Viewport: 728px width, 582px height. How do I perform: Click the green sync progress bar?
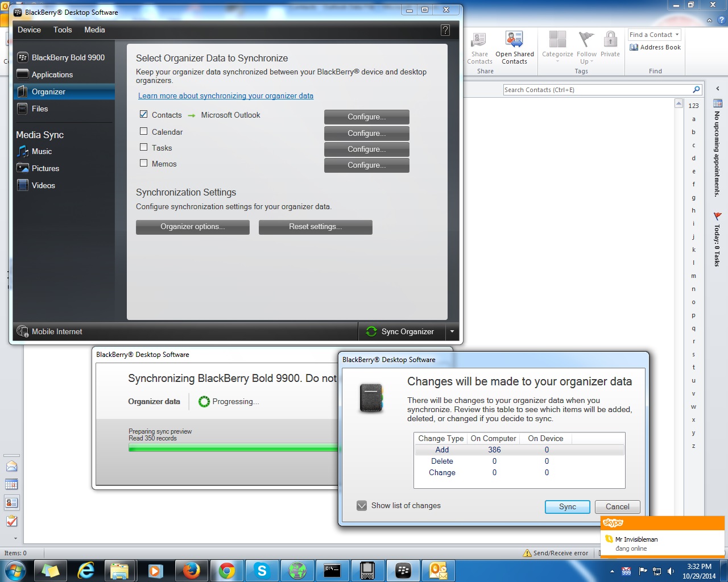tap(234, 448)
